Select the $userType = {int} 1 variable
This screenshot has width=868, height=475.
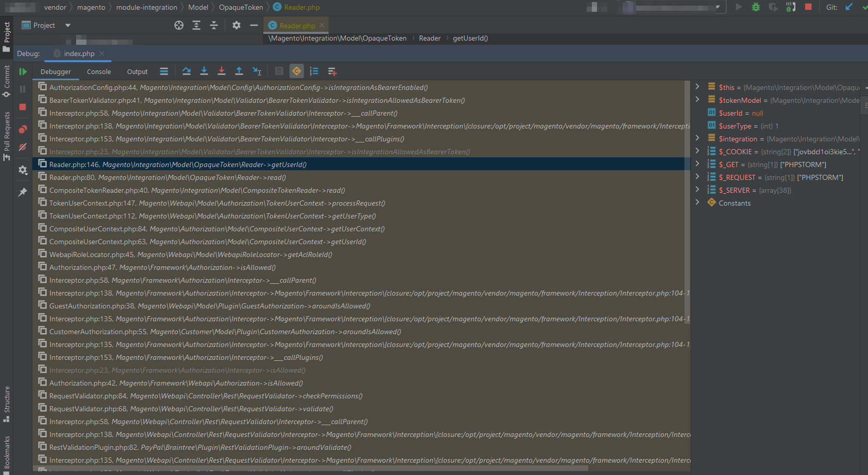pos(748,126)
